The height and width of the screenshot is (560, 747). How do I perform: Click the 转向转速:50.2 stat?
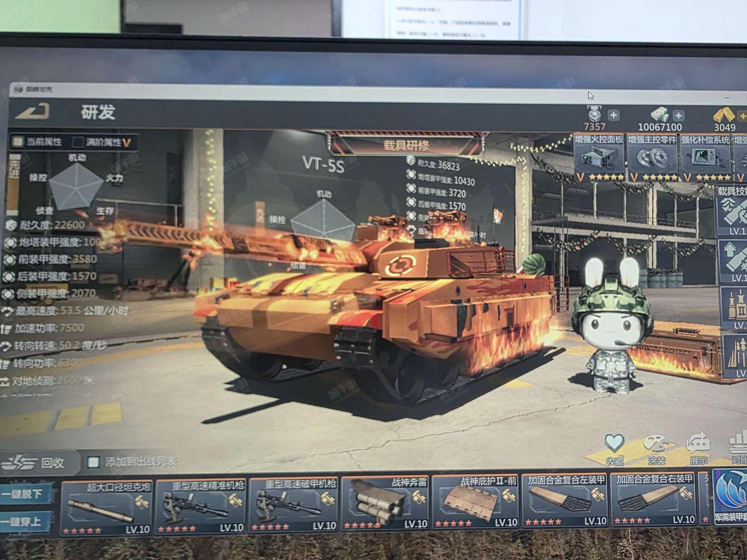pos(54,346)
